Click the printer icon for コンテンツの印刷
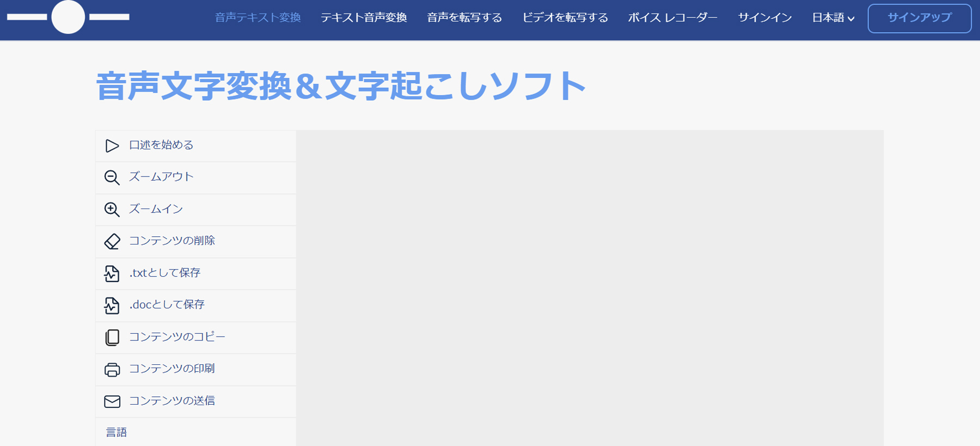The height and width of the screenshot is (446, 980). [x=112, y=370]
